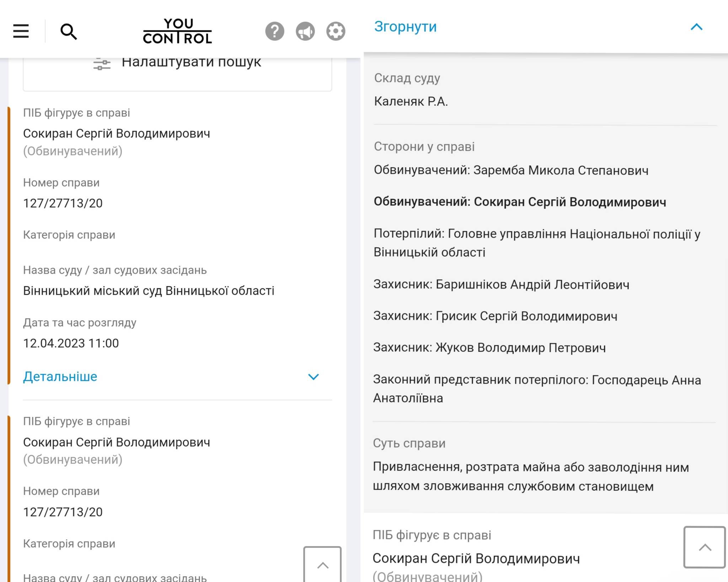
Task: Open the settings gear icon
Action: click(x=334, y=31)
